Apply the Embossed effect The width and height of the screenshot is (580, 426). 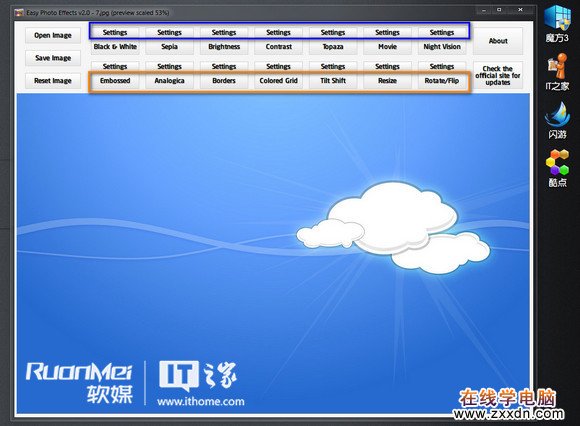click(x=115, y=81)
